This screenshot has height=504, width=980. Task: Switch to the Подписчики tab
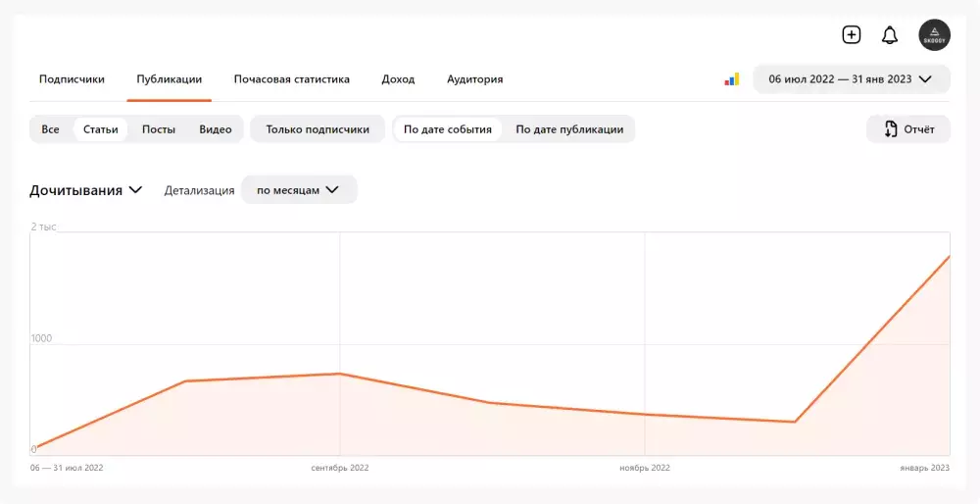point(72,79)
